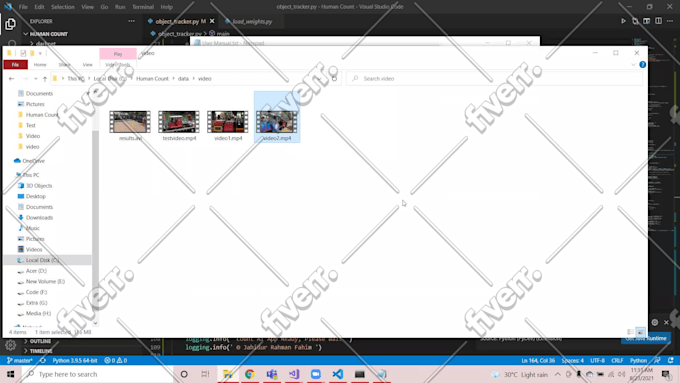Viewport: 680px width, 383px height.
Task: Open Customize Quick Access Toolbar dropdown
Action: tap(40, 53)
